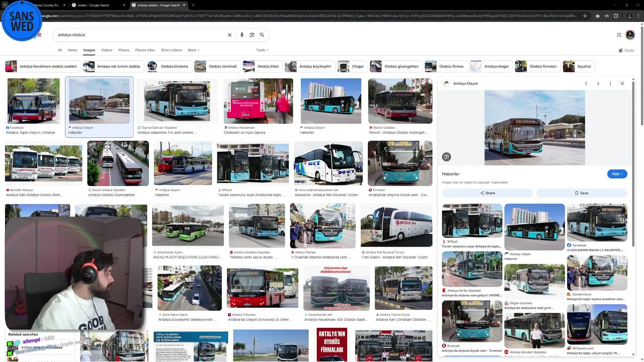Open the 'Gazete Duvar' related image
Image resolution: width=644 pixels, height=362 pixels.
point(597,273)
